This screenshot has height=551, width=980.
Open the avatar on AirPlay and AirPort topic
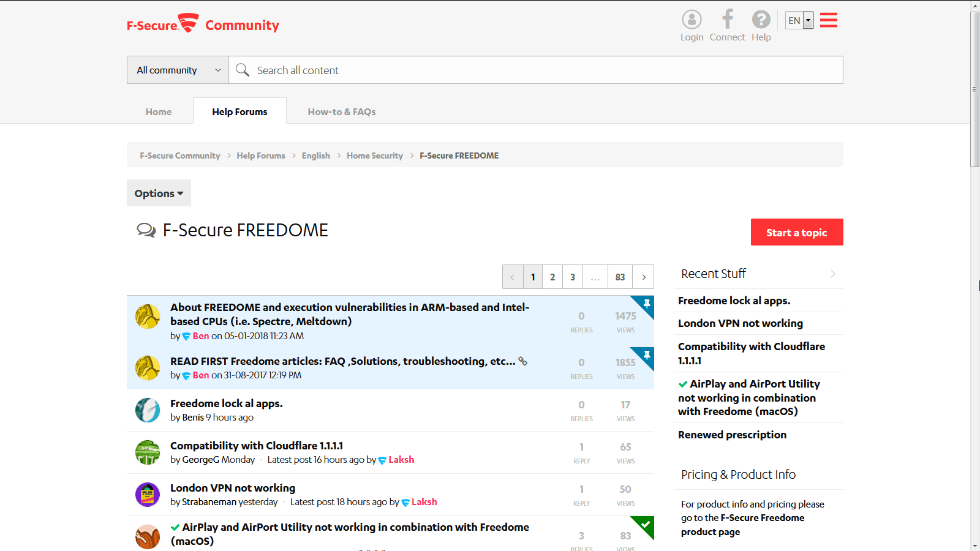coord(148,537)
